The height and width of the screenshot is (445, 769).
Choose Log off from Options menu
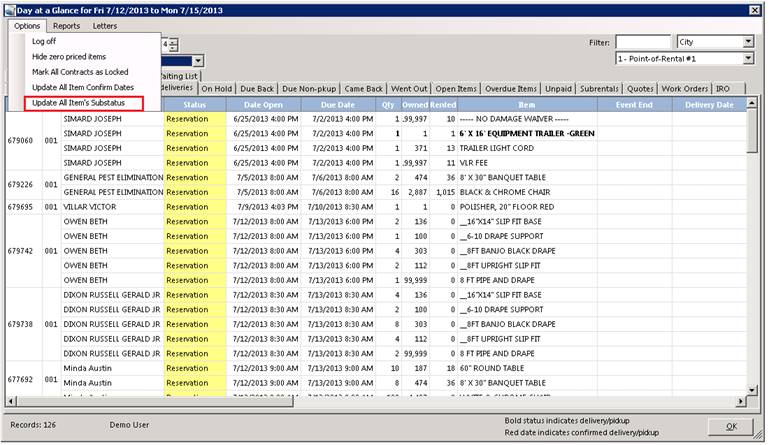44,41
